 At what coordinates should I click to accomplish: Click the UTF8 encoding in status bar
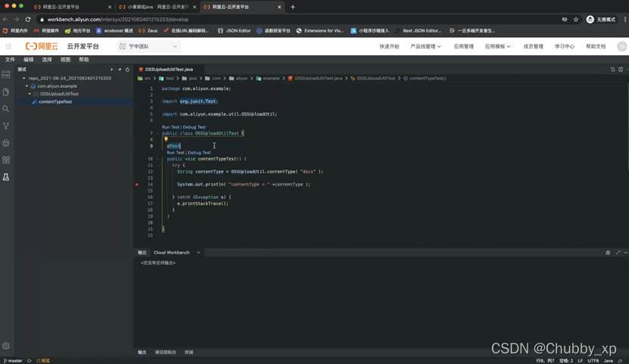[593, 361]
